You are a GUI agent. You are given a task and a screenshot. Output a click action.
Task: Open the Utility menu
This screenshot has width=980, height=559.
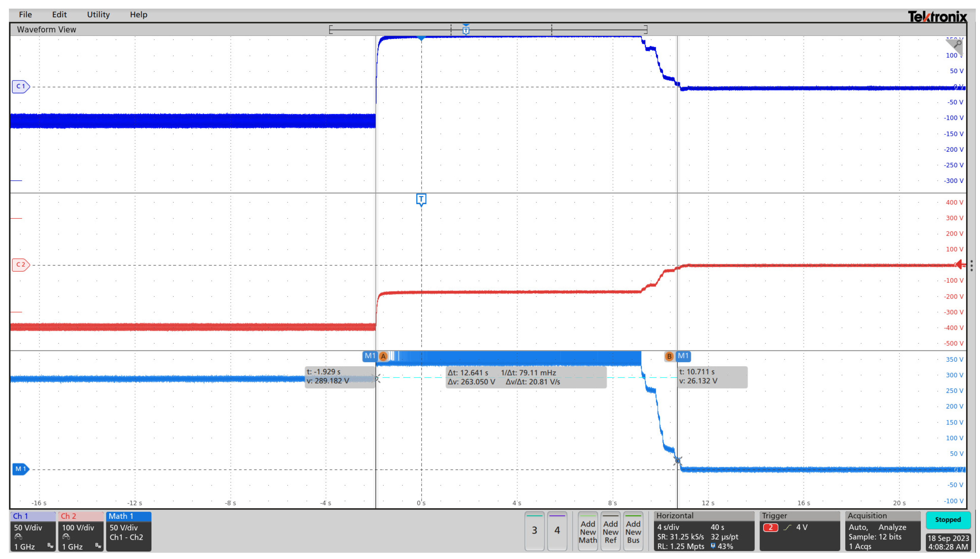click(x=98, y=15)
